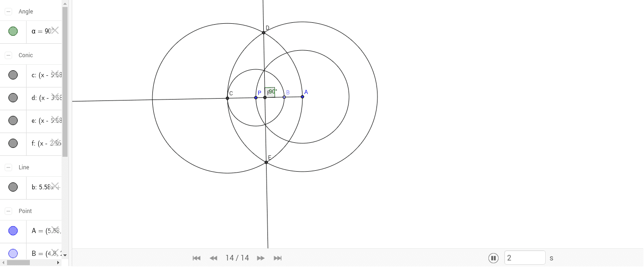Toggle visibility of angle α
Screen dimensions: 644x267
coord(13,31)
